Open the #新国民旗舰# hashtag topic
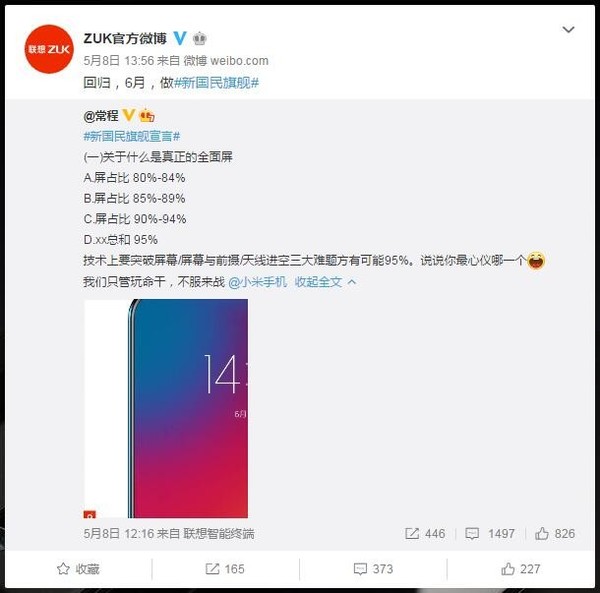 (216, 82)
